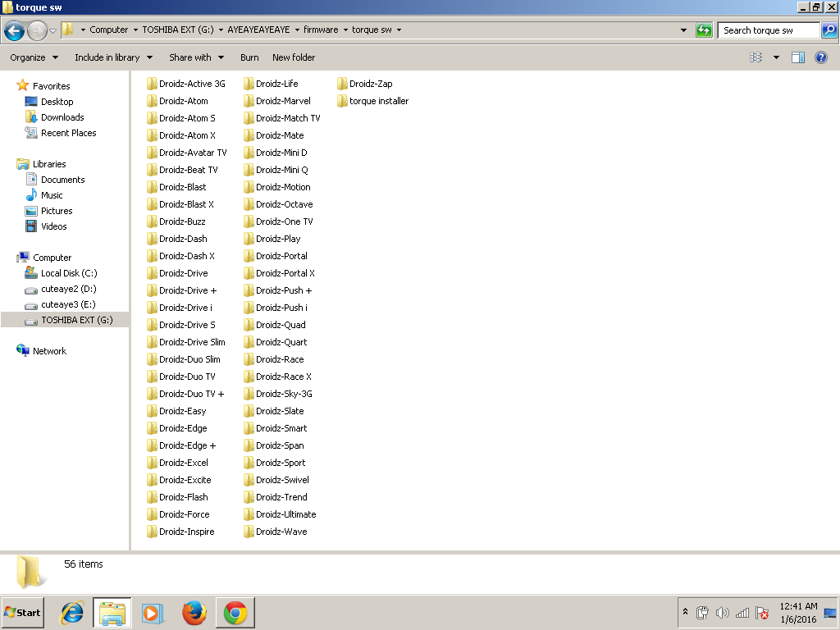
Task: Select the Droidz-Ultimate folder
Action: coord(280,514)
